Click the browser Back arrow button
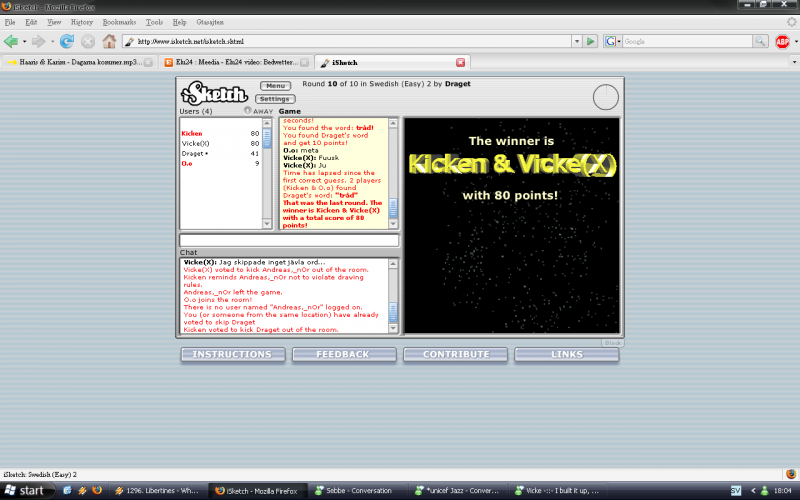The height and width of the screenshot is (500, 800). pyautogui.click(x=12, y=41)
